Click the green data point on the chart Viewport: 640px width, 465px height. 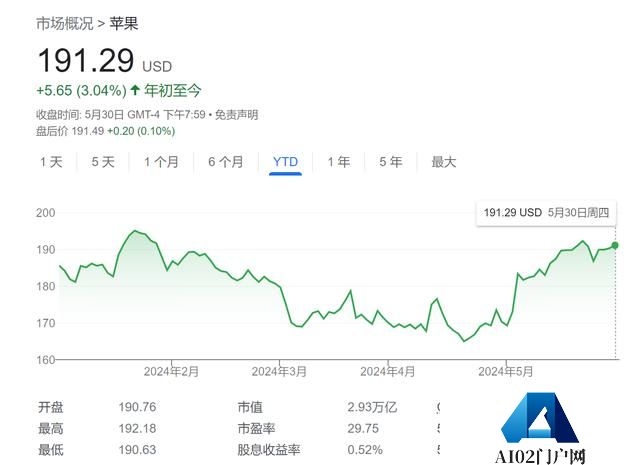[x=615, y=245]
